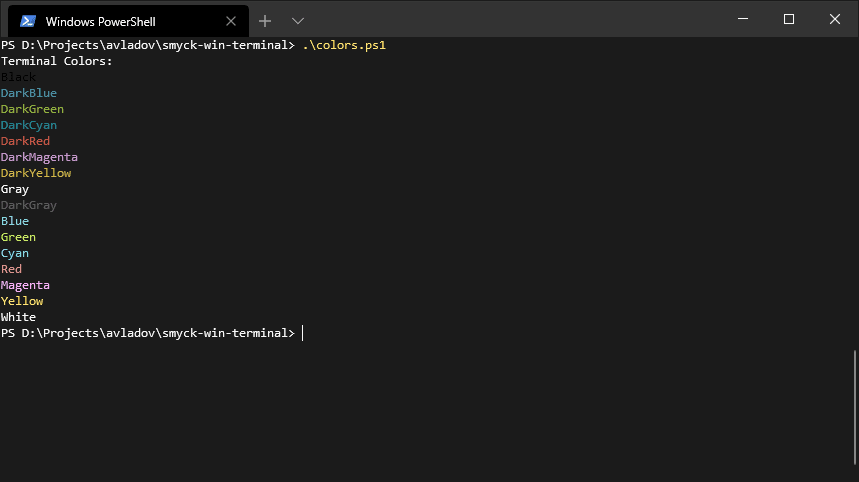The height and width of the screenshot is (482, 859).
Task: Click the DarkGreen output line
Action: [x=32, y=109]
